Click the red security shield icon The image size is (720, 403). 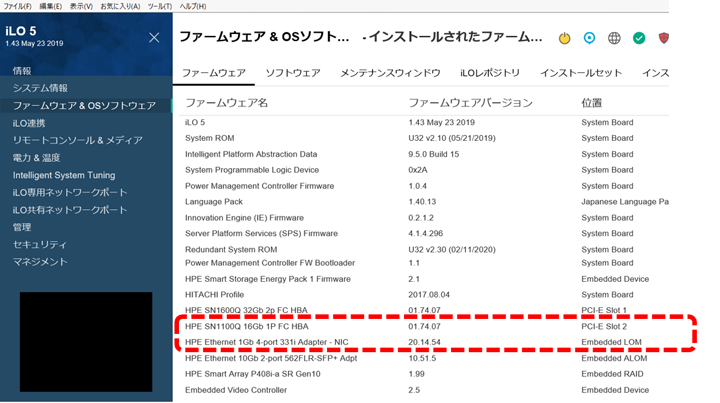click(664, 38)
